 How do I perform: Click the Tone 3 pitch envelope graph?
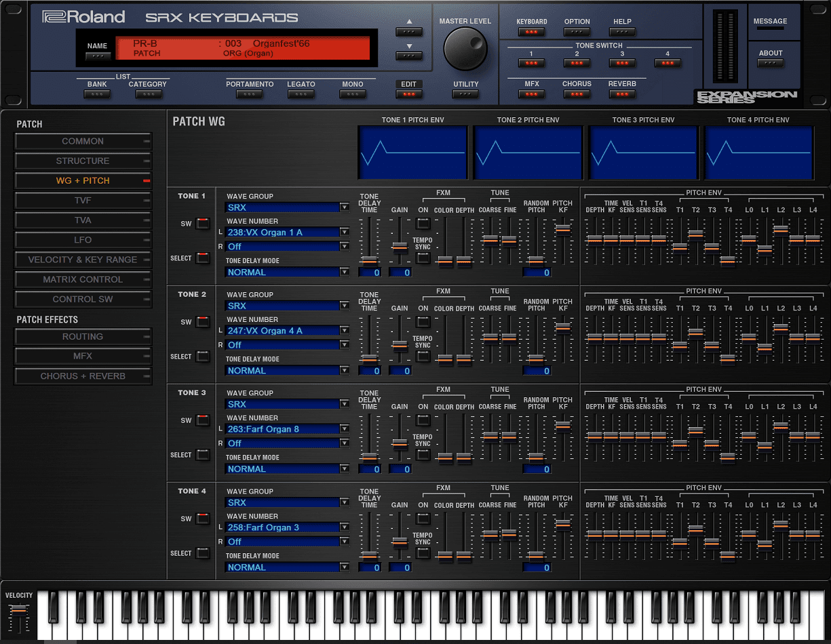click(643, 153)
